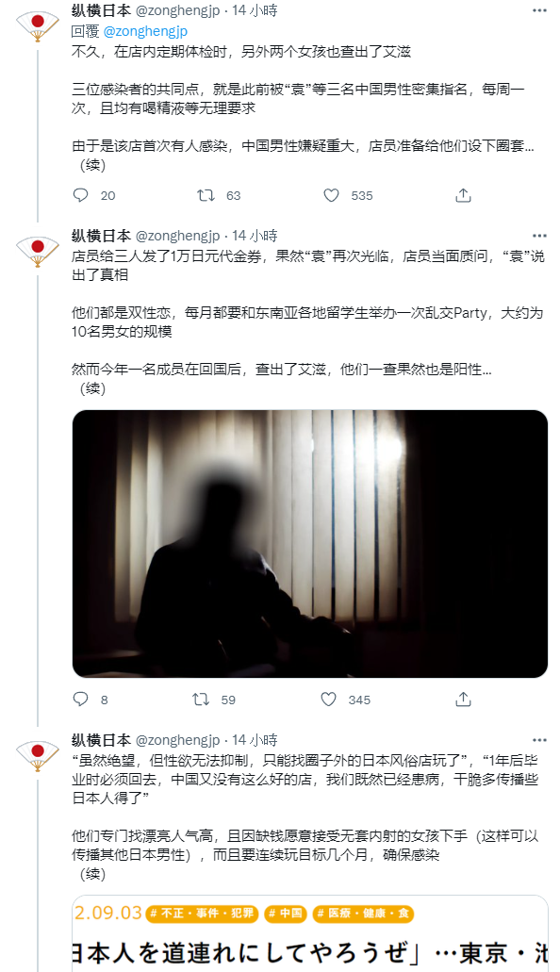Click the reply icon with 20 replies
This screenshot has height=972, width=560.
(x=81, y=195)
